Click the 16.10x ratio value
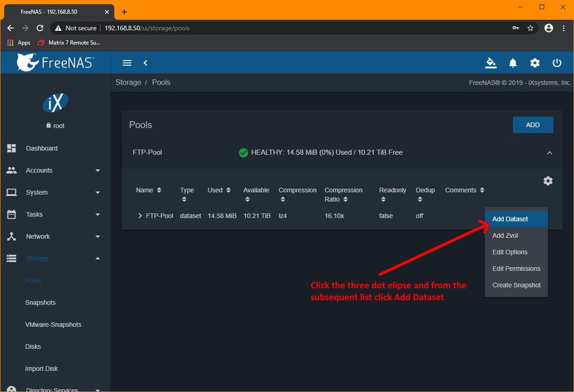The width and height of the screenshot is (574, 392). coord(334,216)
